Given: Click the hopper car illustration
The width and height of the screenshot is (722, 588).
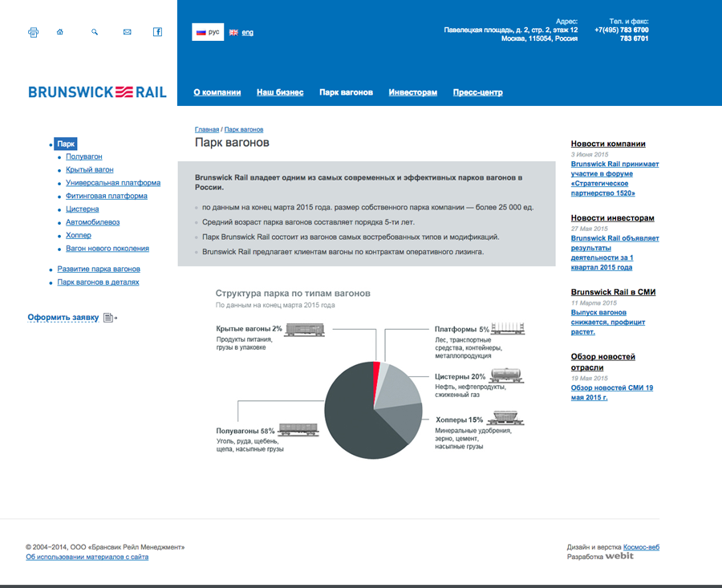Looking at the screenshot, I should pyautogui.click(x=505, y=418).
